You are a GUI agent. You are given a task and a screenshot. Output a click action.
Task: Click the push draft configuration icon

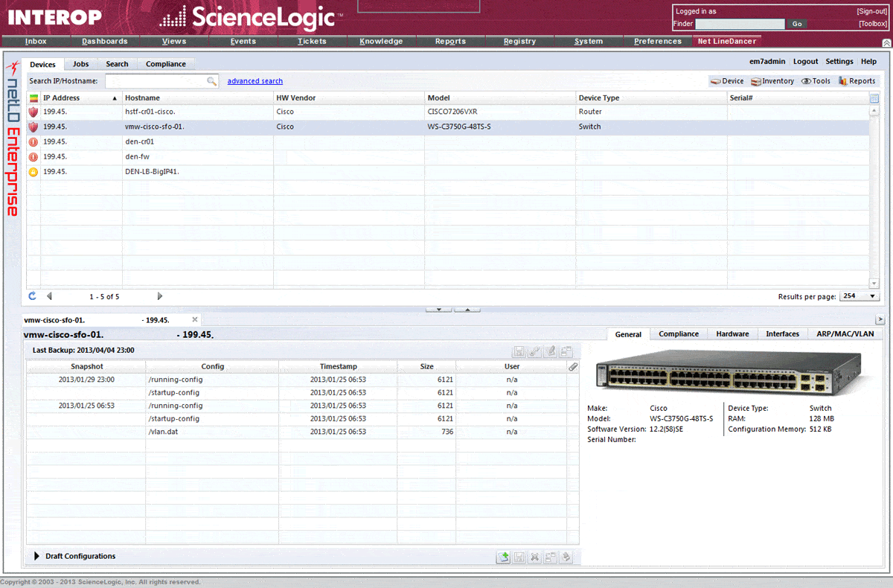pyautogui.click(x=566, y=557)
